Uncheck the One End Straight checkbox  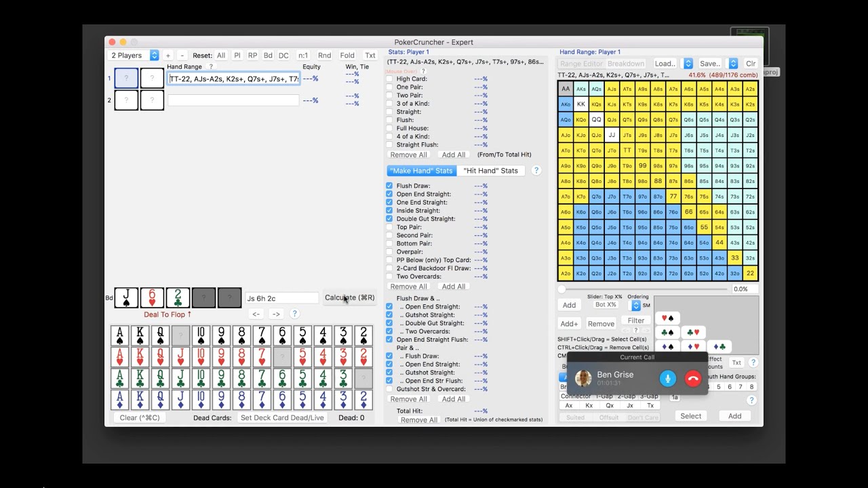click(389, 203)
